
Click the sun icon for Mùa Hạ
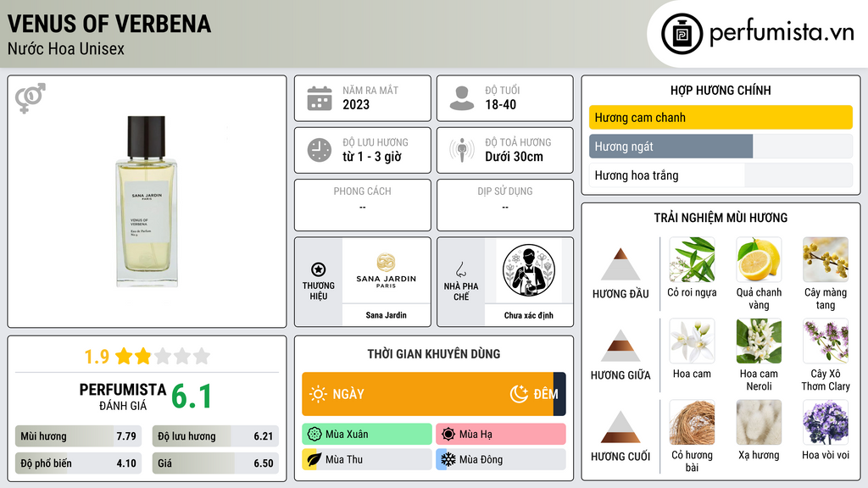(x=448, y=435)
